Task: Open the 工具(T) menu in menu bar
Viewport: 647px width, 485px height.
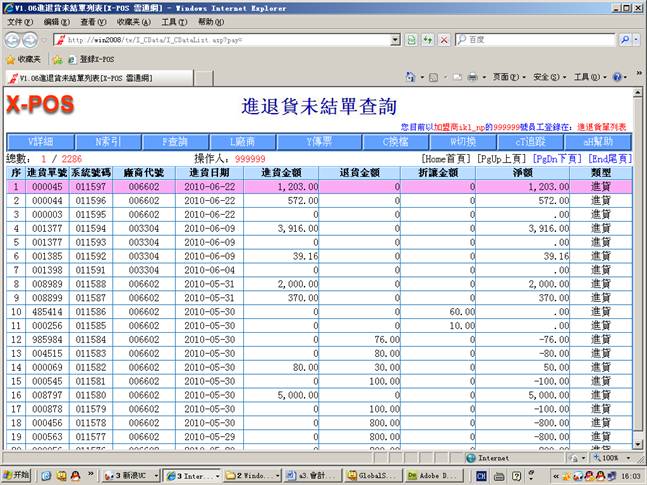Action: pyautogui.click(x=173, y=22)
